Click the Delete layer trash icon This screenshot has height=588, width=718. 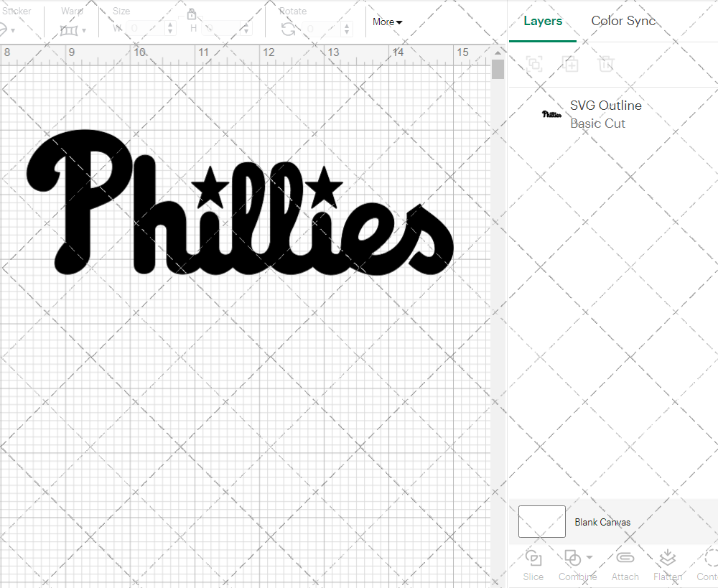(605, 64)
